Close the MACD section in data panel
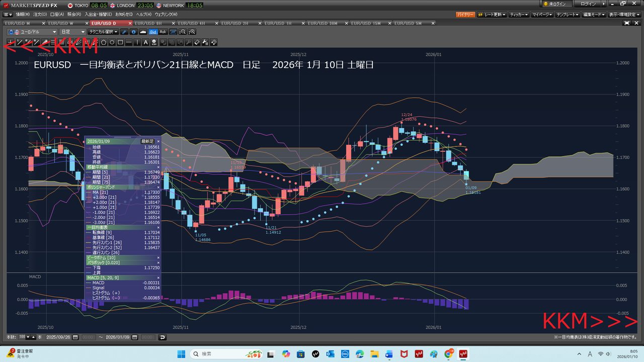The image size is (644, 362). [158, 278]
